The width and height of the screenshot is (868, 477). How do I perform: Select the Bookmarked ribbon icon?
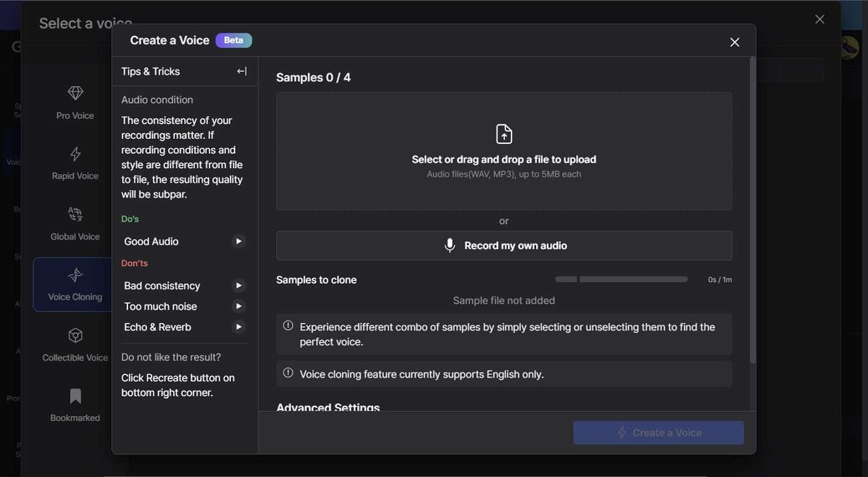(75, 396)
